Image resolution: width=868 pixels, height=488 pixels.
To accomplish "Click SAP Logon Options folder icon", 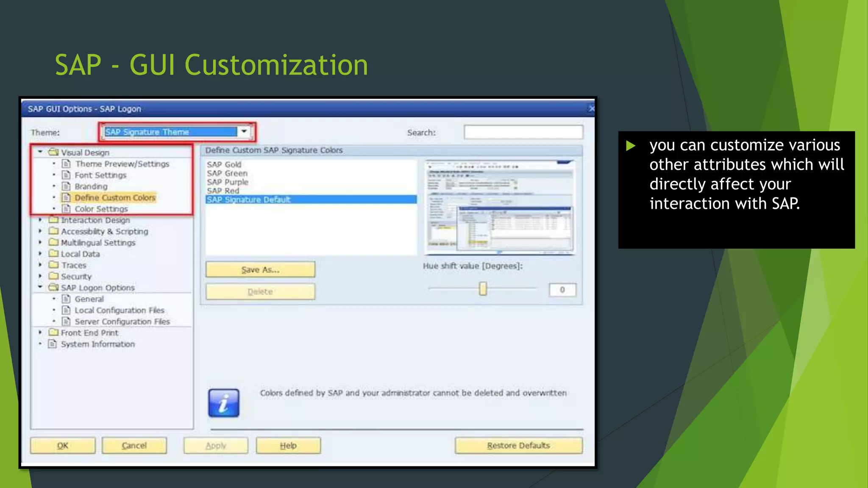I will pos(53,287).
